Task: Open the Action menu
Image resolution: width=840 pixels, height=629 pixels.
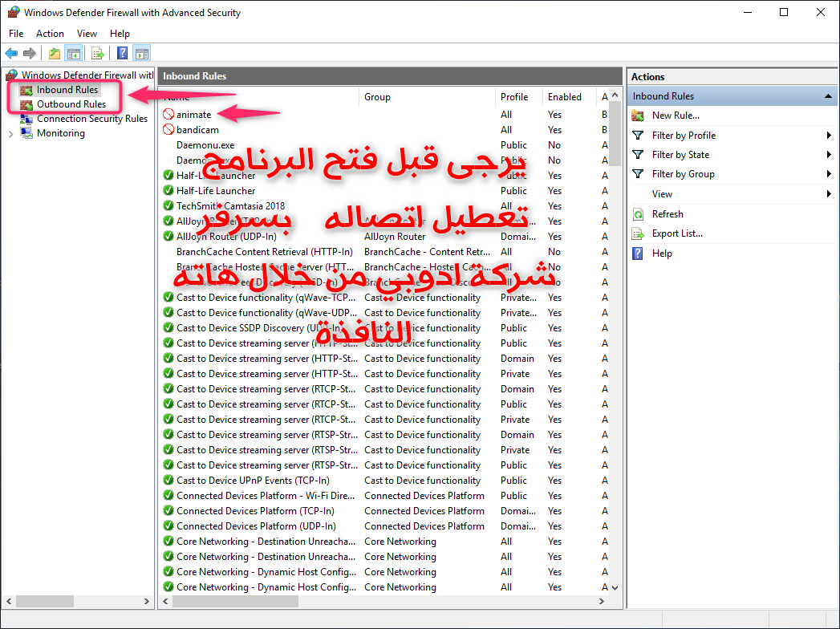Action: tap(50, 34)
